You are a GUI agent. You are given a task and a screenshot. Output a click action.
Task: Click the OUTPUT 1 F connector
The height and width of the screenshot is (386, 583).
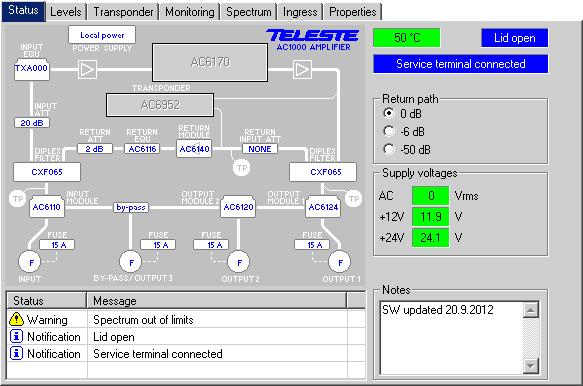(339, 262)
